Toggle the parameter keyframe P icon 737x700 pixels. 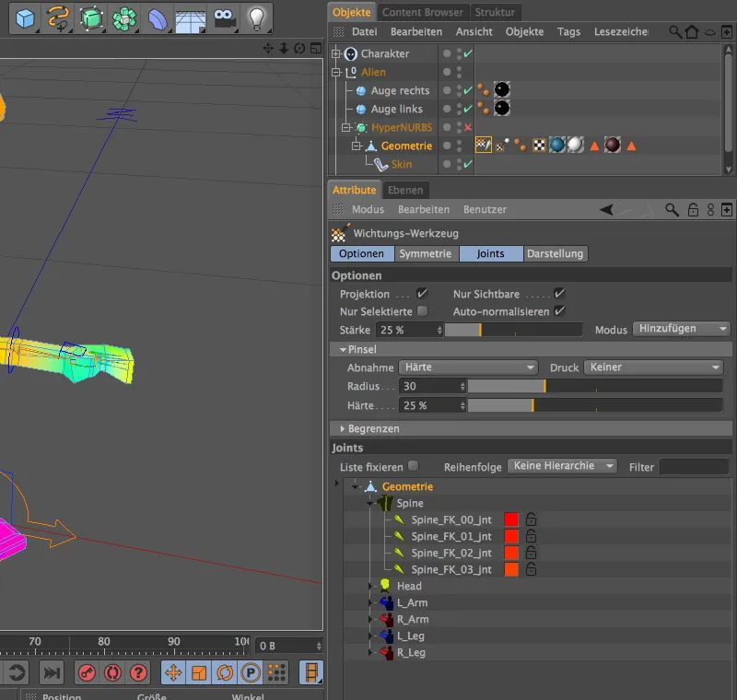[x=251, y=672]
